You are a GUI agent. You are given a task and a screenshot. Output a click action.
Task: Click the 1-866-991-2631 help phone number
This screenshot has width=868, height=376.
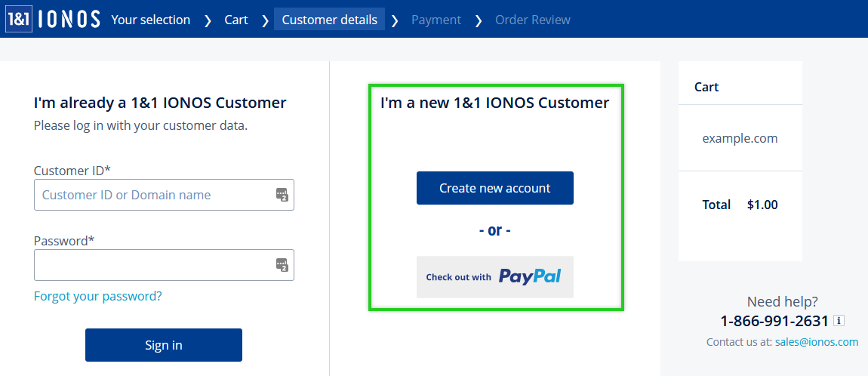pyautogui.click(x=774, y=321)
